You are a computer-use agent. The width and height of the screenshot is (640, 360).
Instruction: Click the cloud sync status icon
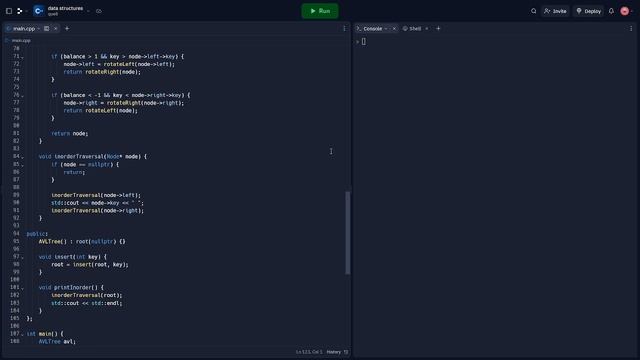99,11
